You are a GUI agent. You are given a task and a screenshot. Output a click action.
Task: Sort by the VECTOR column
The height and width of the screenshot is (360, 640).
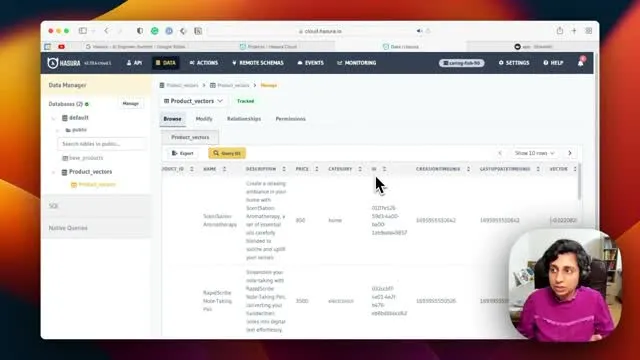click(563, 169)
